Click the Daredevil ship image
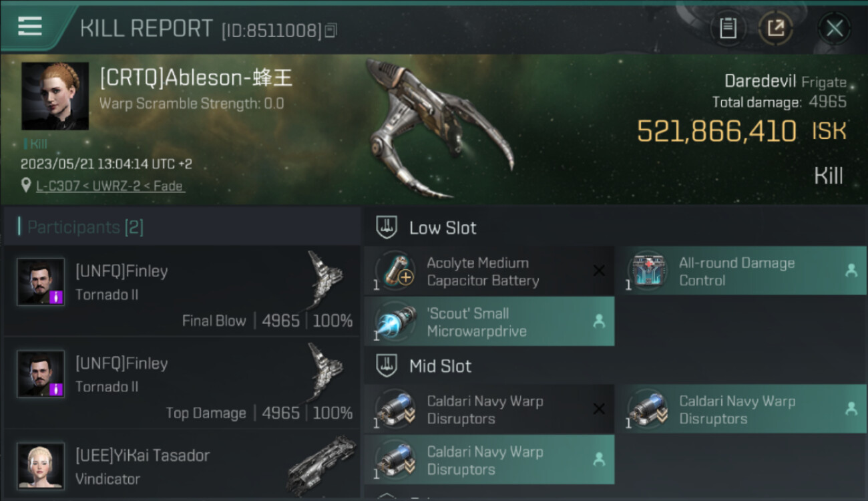This screenshot has width=868, height=501. point(437,128)
